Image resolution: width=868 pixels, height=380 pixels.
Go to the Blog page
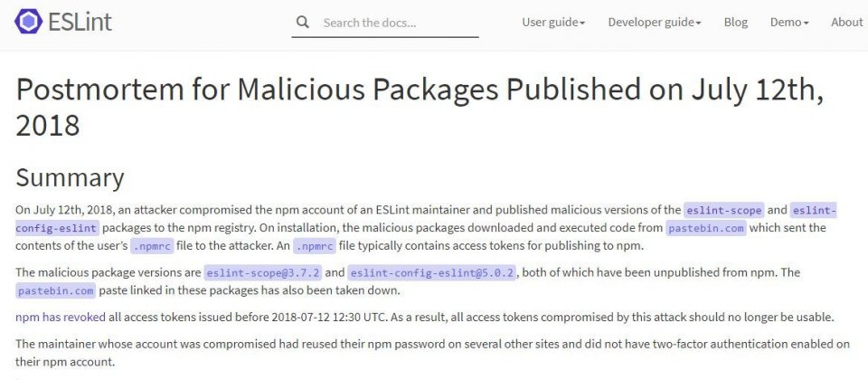pos(736,22)
